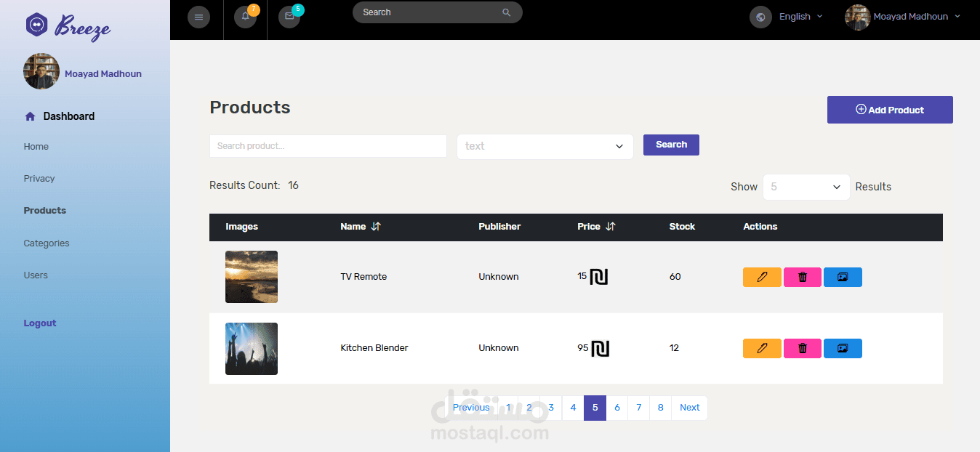Click the Add Product button

[890, 110]
